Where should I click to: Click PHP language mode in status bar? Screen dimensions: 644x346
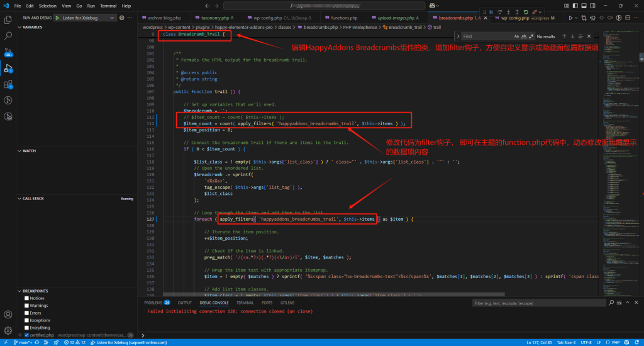click(x=616, y=342)
